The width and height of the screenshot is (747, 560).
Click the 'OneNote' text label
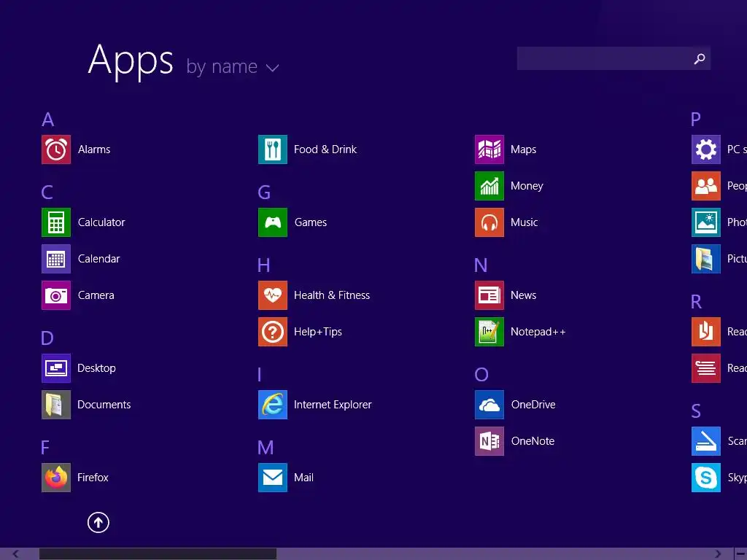pyautogui.click(x=533, y=441)
